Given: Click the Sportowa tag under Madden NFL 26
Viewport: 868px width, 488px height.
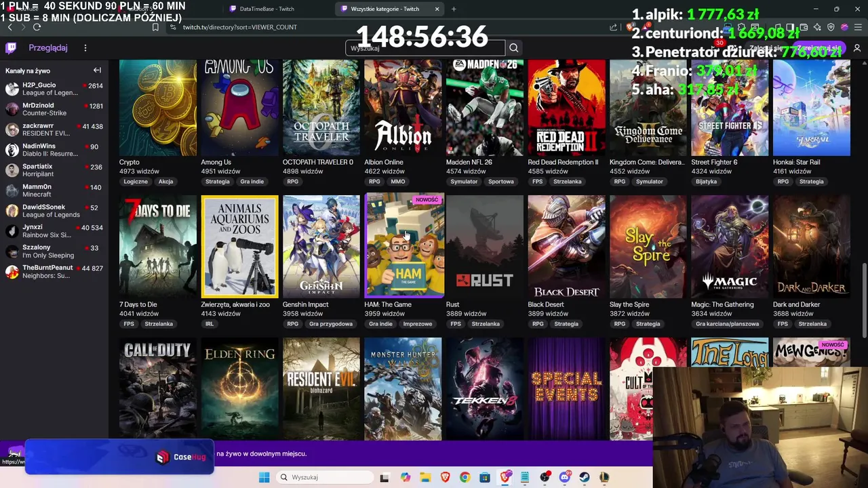Looking at the screenshot, I should 501,182.
